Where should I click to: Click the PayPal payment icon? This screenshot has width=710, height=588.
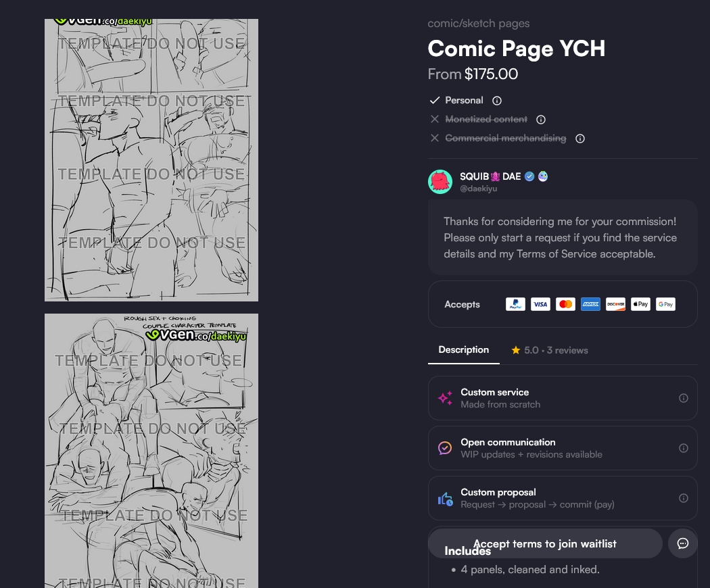tap(515, 304)
